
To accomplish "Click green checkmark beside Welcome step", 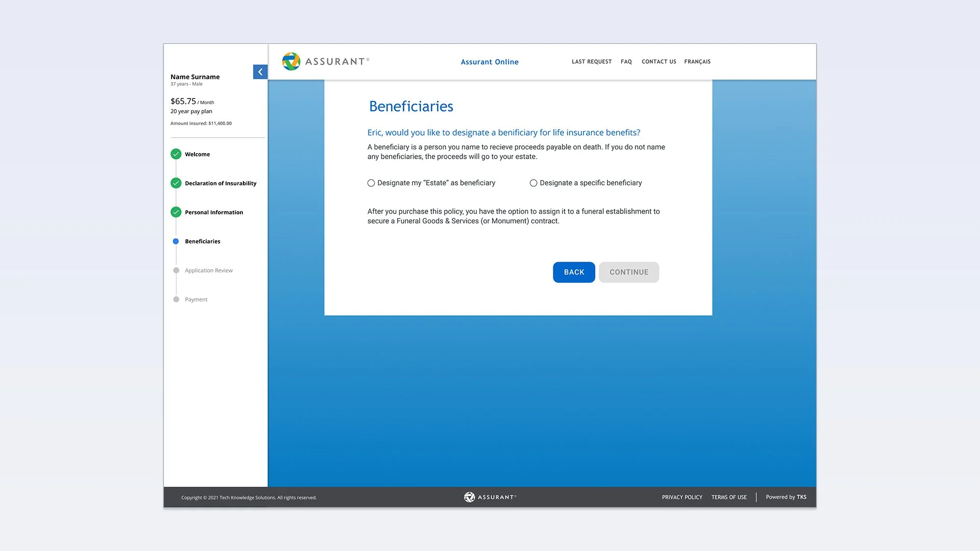I will tap(176, 154).
